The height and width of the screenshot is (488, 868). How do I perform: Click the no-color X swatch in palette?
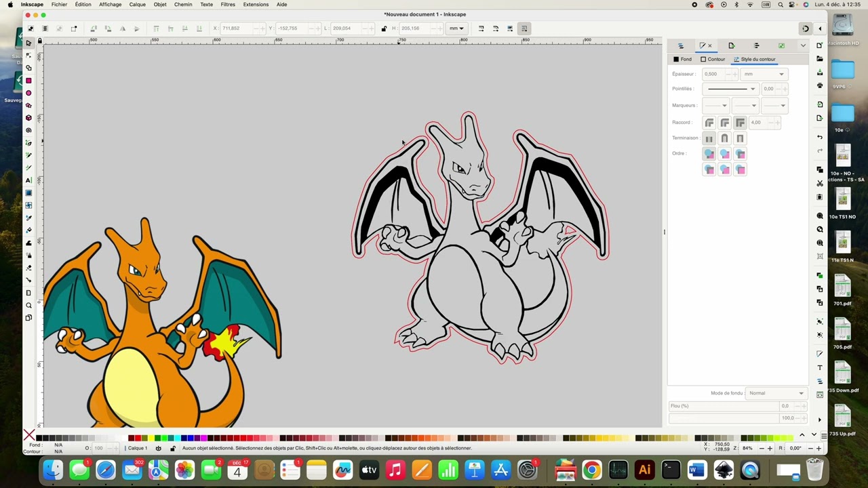coord(29,435)
